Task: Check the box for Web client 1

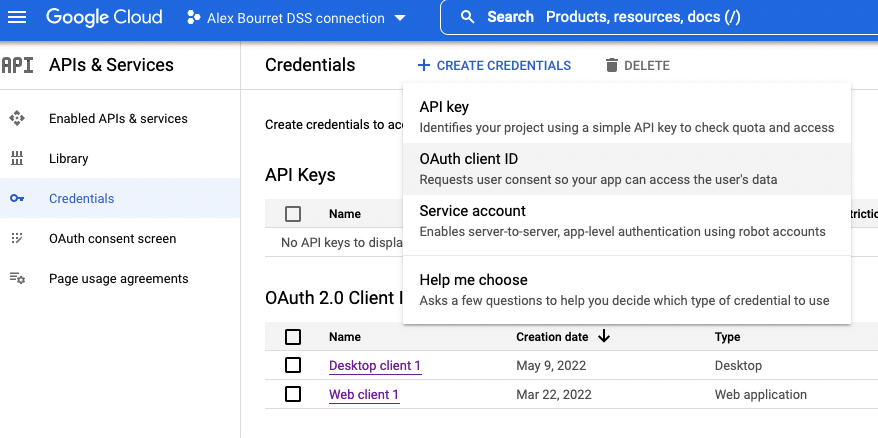Action: point(293,394)
